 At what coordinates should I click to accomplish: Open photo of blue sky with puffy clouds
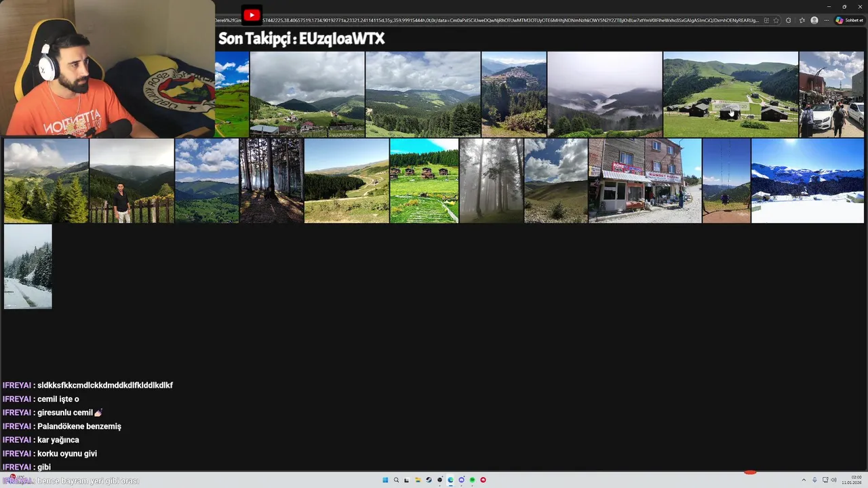coord(207,181)
